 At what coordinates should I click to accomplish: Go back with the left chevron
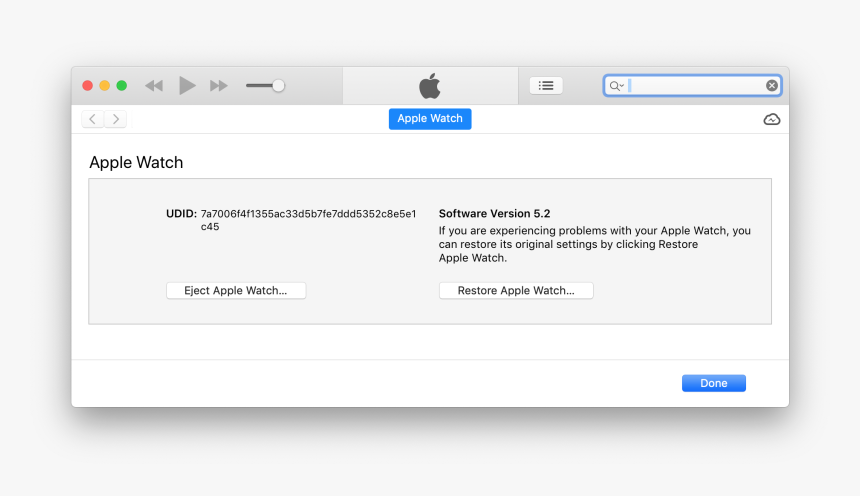(x=93, y=119)
